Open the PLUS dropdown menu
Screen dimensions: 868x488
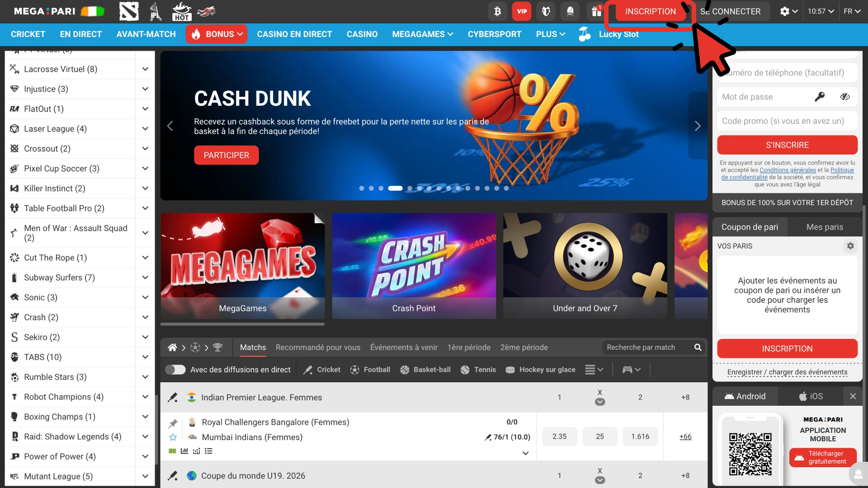pyautogui.click(x=551, y=34)
